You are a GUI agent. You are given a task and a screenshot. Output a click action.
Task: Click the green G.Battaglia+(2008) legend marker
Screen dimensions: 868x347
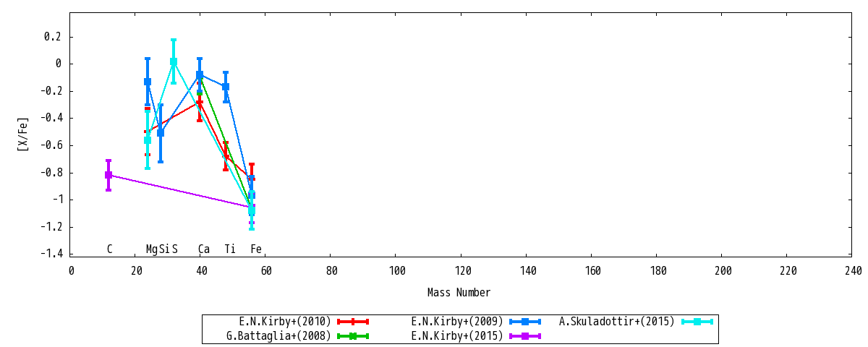[x=353, y=336]
